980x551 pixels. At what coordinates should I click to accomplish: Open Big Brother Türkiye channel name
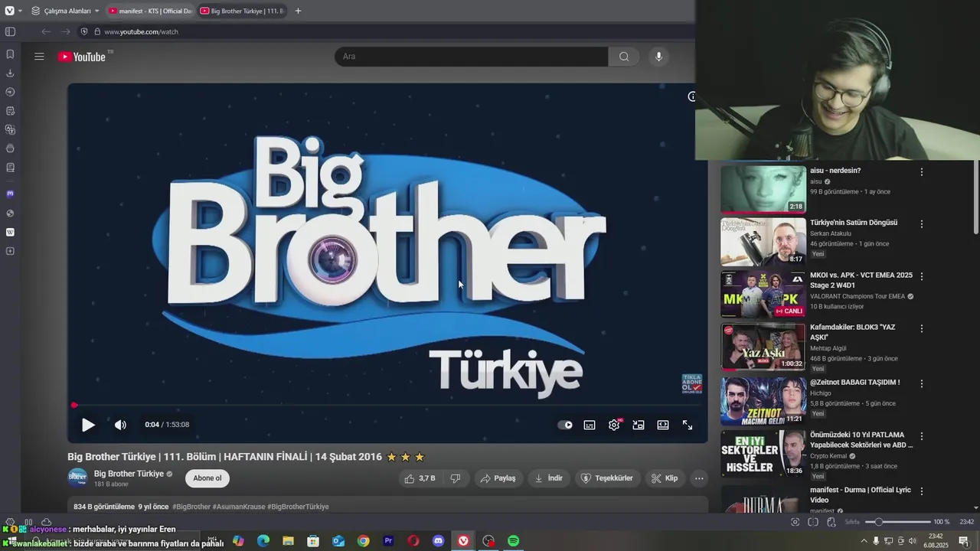(x=129, y=474)
